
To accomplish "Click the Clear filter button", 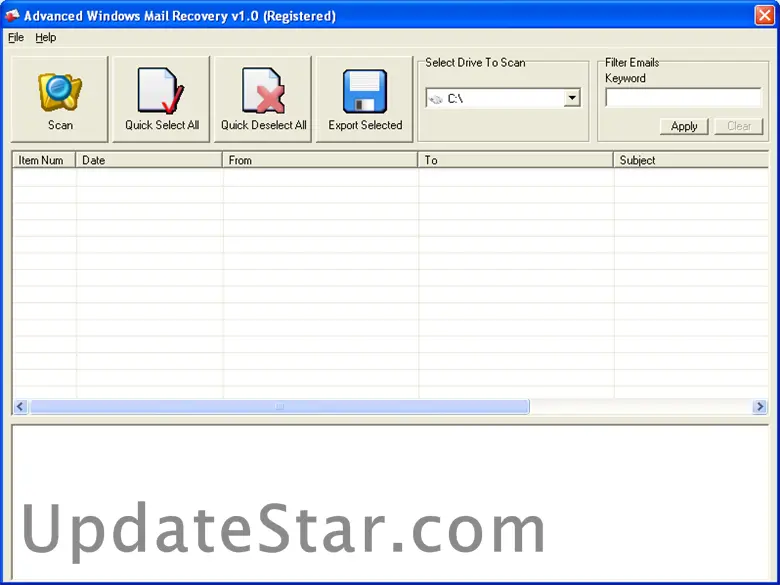I will coord(739,126).
